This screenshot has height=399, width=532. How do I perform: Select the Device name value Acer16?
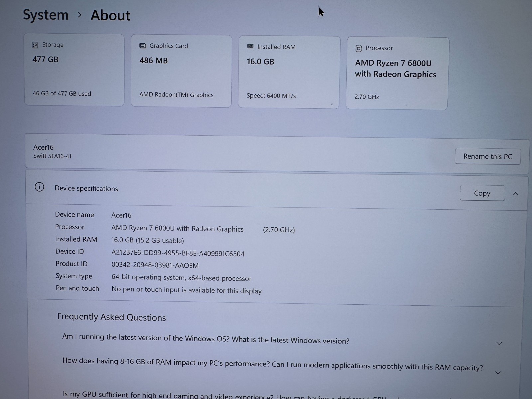(x=121, y=215)
